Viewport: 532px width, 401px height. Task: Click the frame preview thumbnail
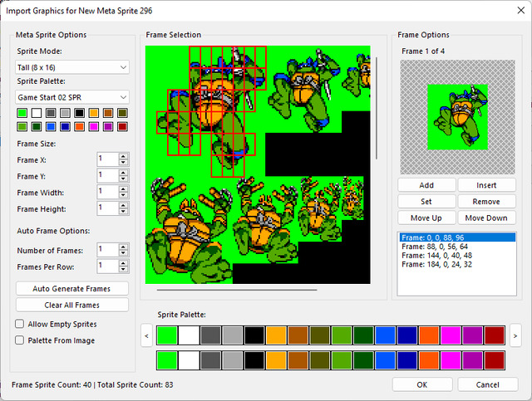point(457,117)
